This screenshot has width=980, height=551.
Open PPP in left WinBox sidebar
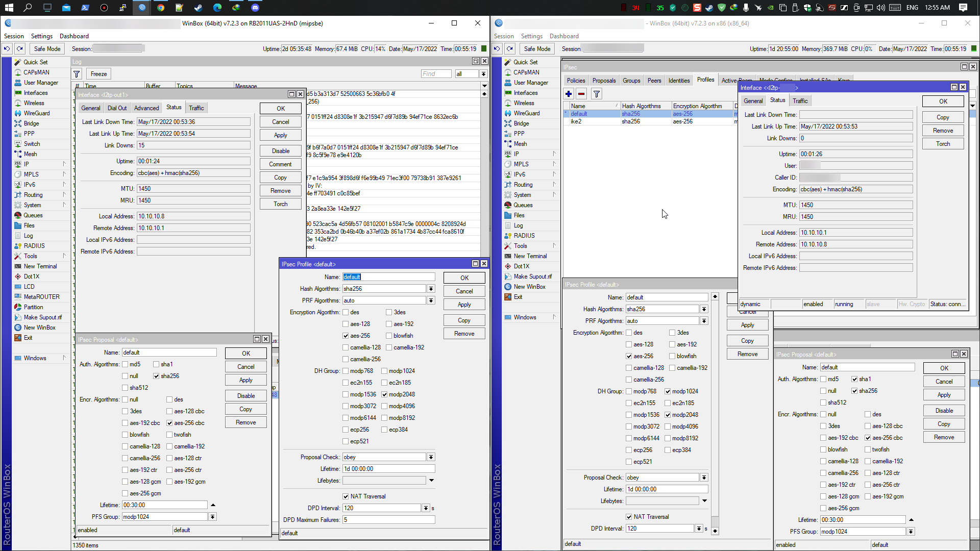point(29,134)
